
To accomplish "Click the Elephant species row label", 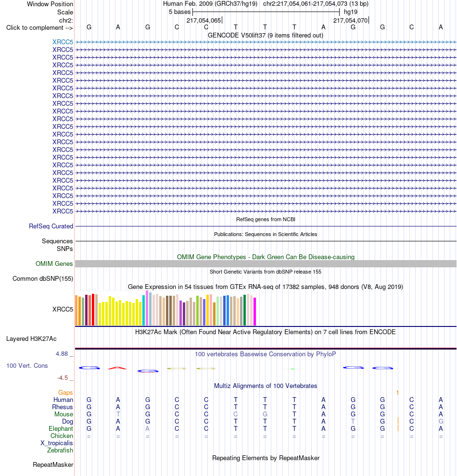I will pyautogui.click(x=61, y=429).
